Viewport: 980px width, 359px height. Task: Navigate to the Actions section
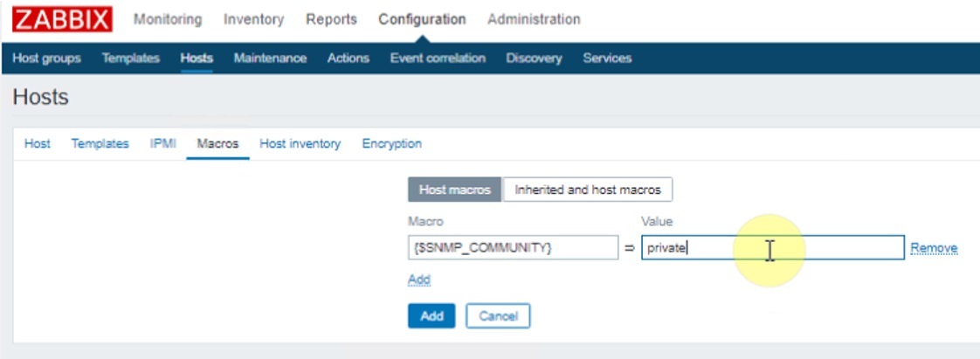(348, 59)
